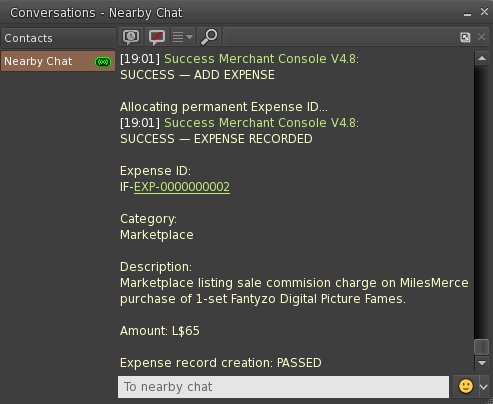This screenshot has height=404, width=493.
Task: Click first Success Merchant Console V4.8 name
Action: click(261, 59)
